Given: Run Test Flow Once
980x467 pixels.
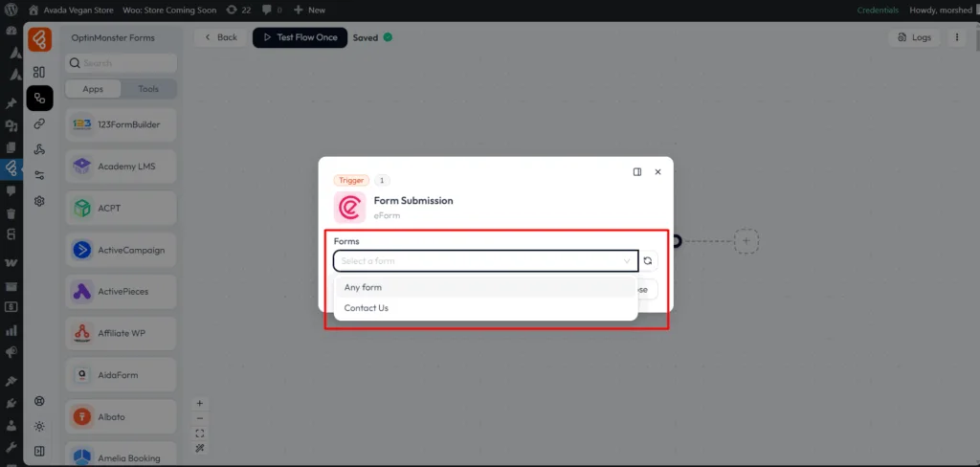Looking at the screenshot, I should (300, 37).
